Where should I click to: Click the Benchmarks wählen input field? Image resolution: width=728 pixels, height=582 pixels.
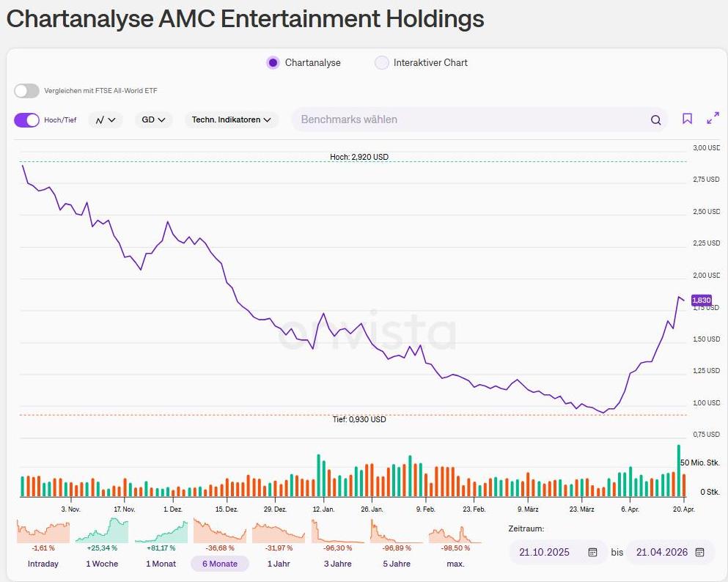[x=440, y=119]
